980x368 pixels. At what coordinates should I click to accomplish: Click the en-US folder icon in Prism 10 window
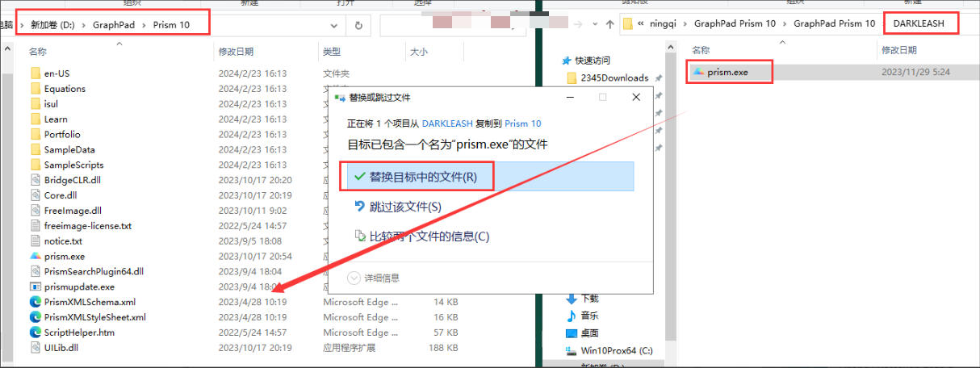[x=36, y=73]
